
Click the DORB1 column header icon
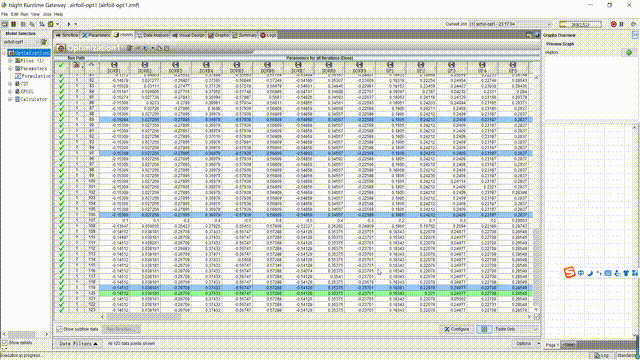[114, 65]
